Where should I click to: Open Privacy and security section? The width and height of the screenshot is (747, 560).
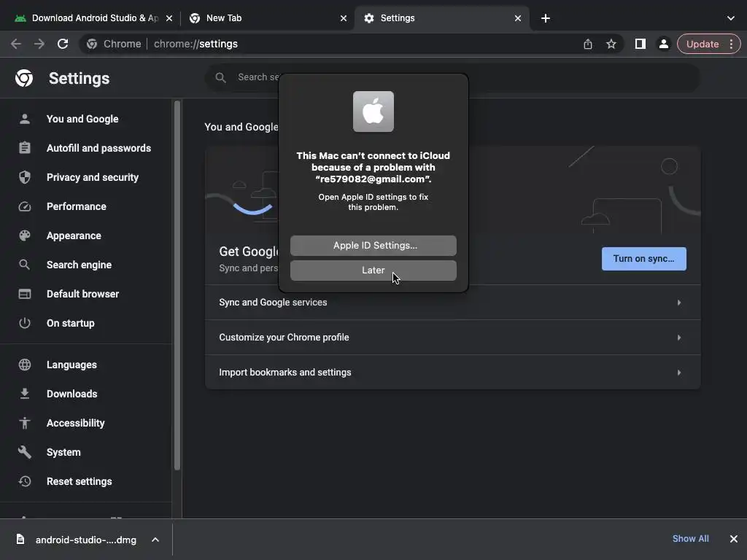tap(93, 177)
